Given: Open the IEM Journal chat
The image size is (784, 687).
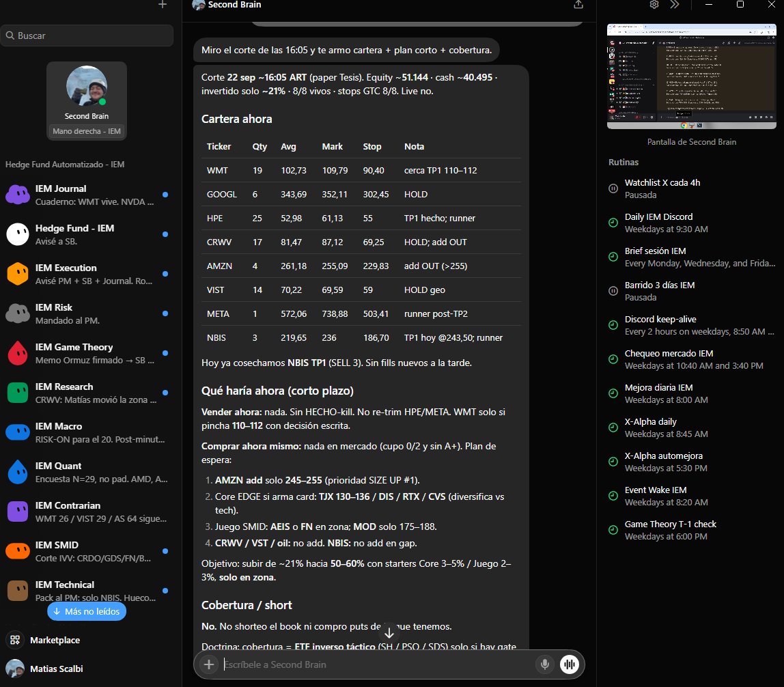Looking at the screenshot, I should pos(87,195).
